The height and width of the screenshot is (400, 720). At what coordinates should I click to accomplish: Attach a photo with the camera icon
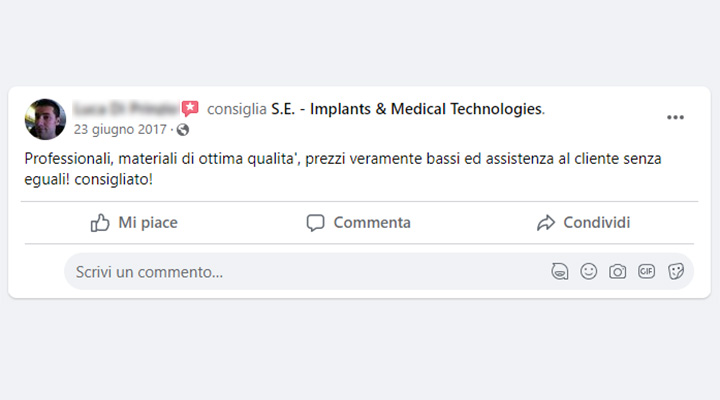pyautogui.click(x=618, y=271)
